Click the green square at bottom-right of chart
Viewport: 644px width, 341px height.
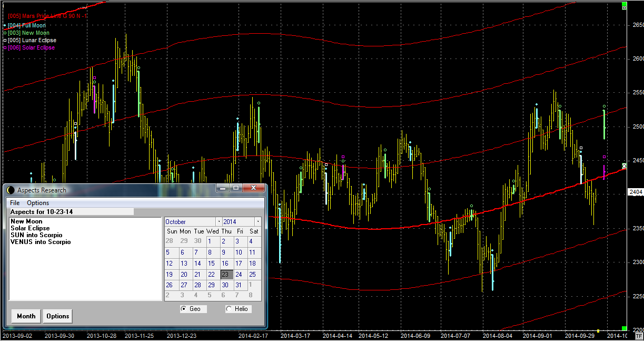coord(624,328)
